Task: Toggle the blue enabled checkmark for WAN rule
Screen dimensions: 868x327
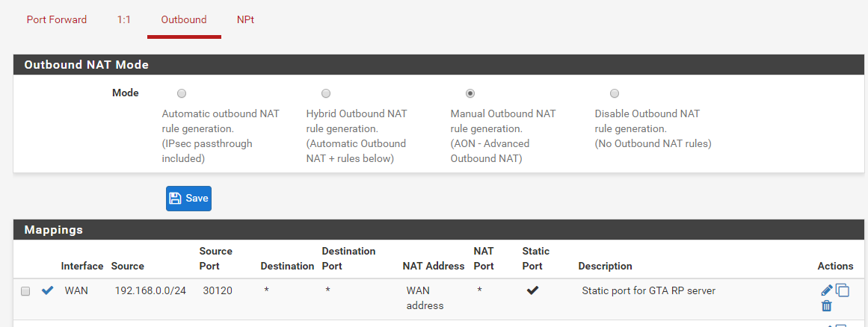Action: pos(48,290)
